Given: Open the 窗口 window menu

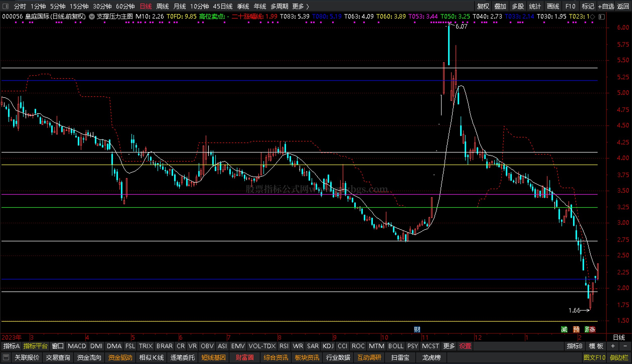Looking at the screenshot, I should tap(58, 346).
